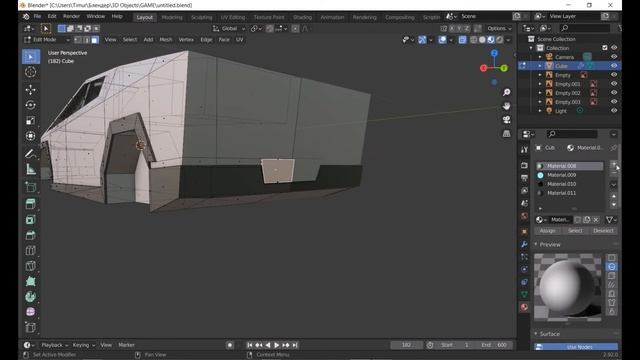Select the Measure tool
This screenshot has width=640, height=360.
[31, 169]
